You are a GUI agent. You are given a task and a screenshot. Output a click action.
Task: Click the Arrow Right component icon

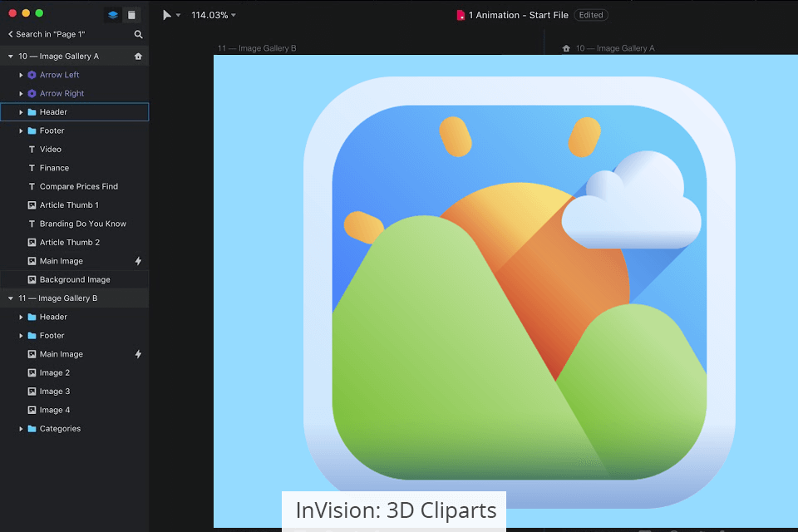[32, 94]
